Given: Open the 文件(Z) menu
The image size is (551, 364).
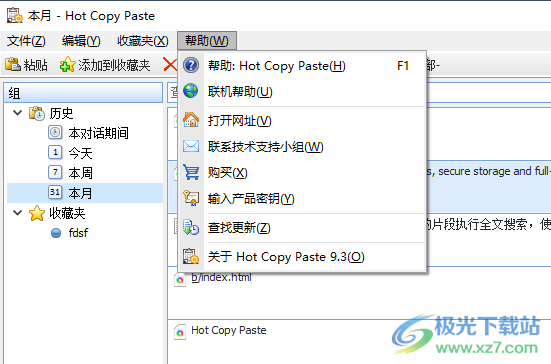Looking at the screenshot, I should [x=26, y=41].
